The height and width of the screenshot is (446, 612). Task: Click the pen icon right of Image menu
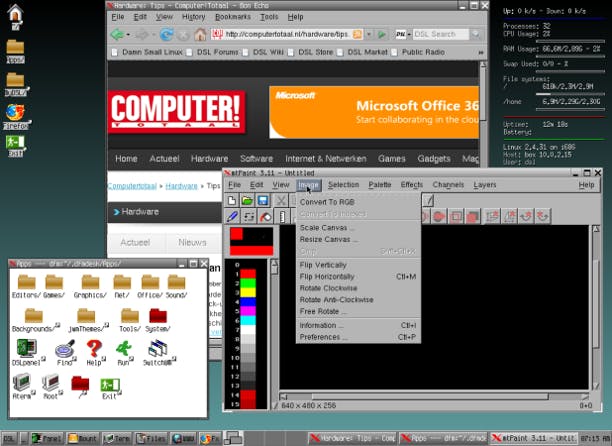pyautogui.click(x=428, y=201)
